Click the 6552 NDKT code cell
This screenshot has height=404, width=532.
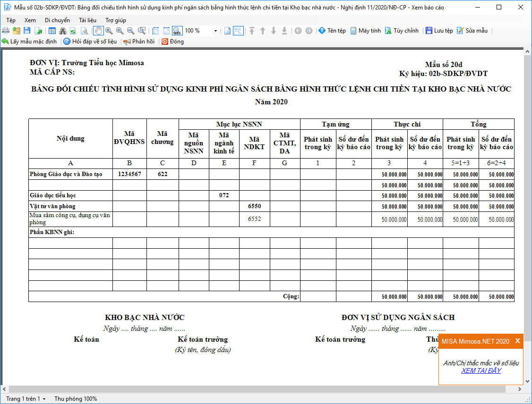click(x=255, y=219)
